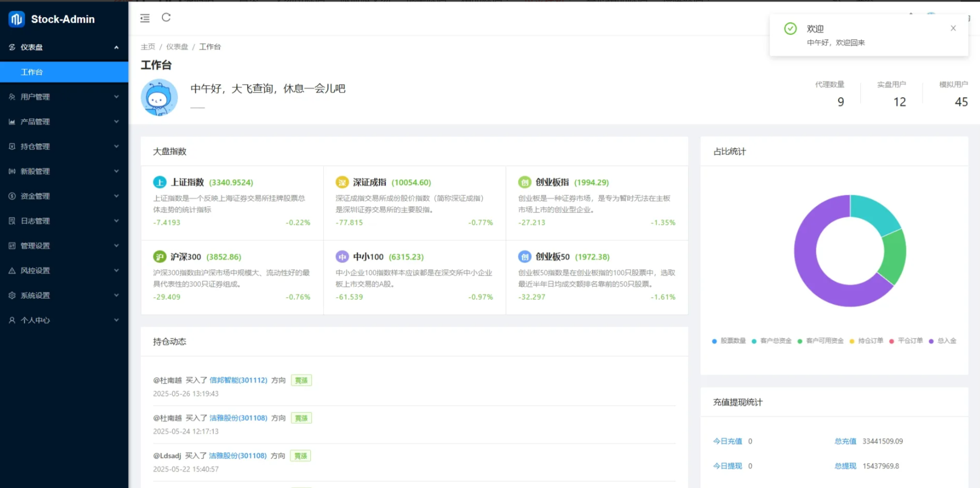Click the 持仓管理 sidebar icon
980x488 pixels.
pos(12,147)
